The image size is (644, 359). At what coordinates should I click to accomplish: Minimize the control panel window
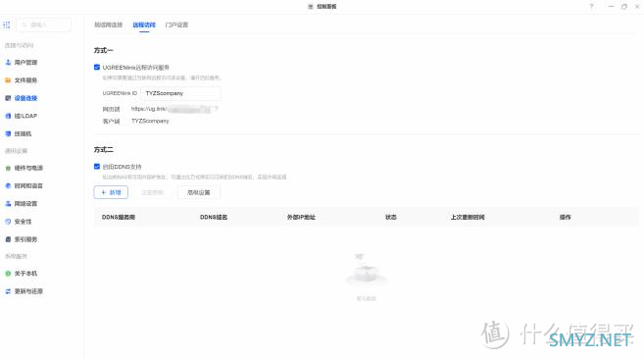tap(611, 7)
